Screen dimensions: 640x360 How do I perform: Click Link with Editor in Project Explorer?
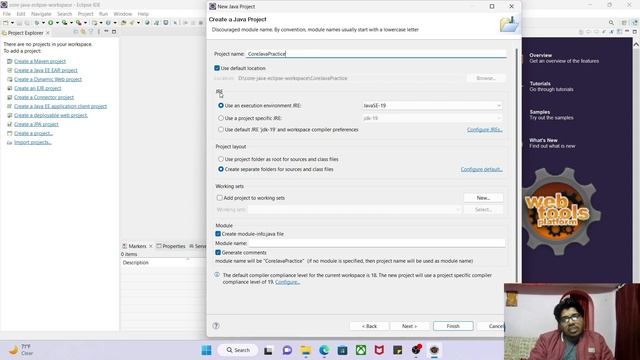pos(83,32)
